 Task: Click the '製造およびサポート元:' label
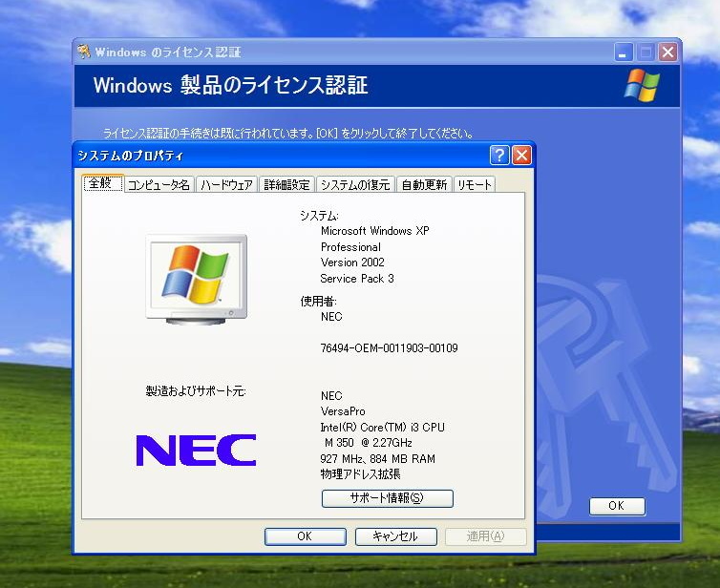click(196, 391)
